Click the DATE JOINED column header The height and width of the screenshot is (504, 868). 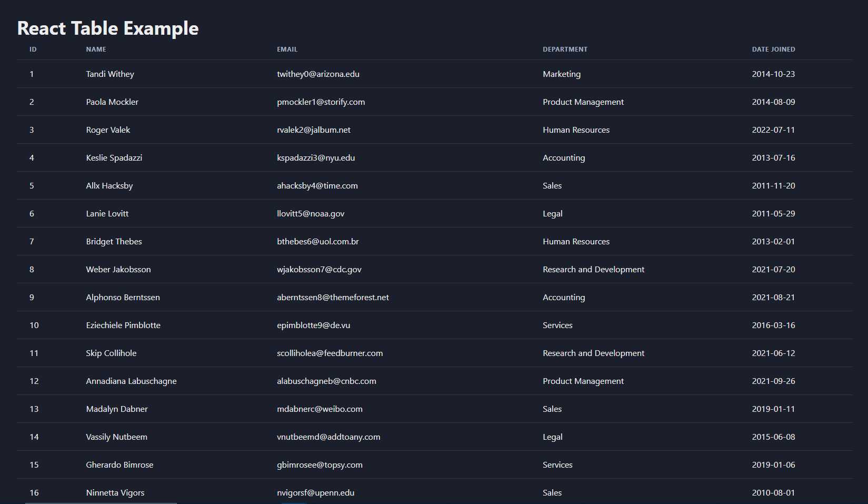click(x=773, y=50)
